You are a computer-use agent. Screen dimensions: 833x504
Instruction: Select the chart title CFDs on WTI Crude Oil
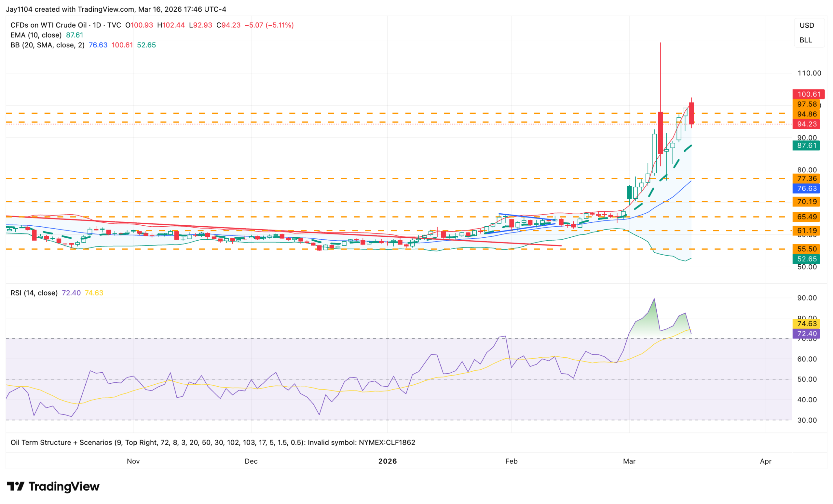[x=49, y=25]
